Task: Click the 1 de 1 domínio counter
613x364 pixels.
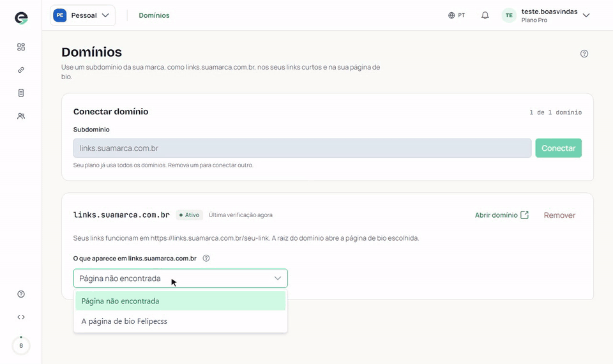Action: tap(556, 112)
